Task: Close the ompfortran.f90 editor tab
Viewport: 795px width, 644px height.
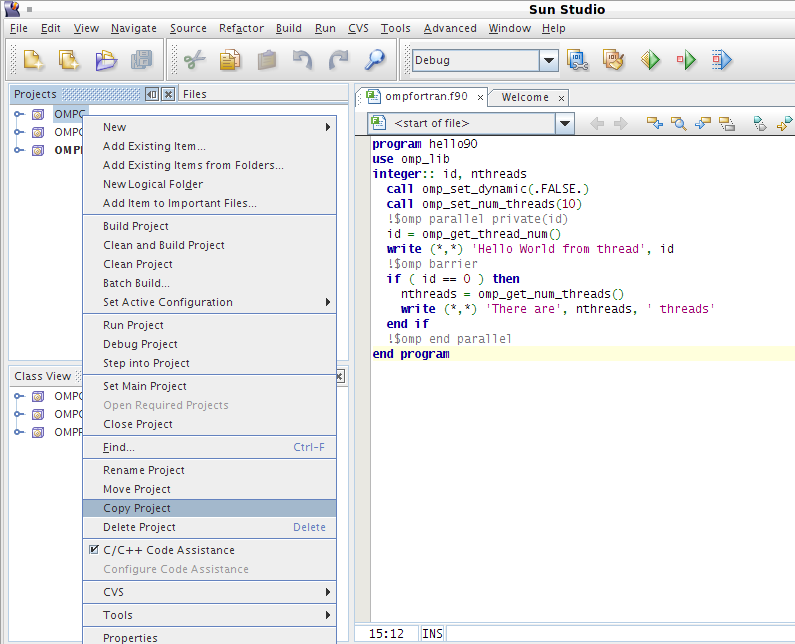Action: click(x=480, y=97)
